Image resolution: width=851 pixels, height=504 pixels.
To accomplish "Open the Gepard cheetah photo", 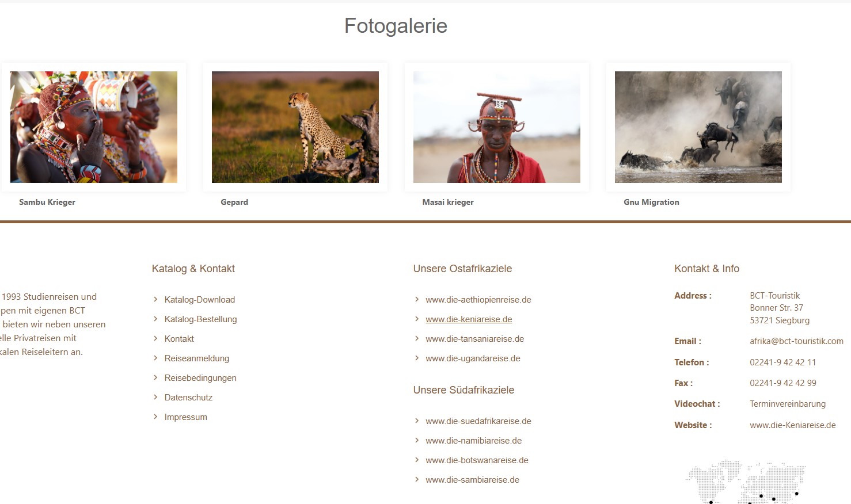I will tap(295, 127).
